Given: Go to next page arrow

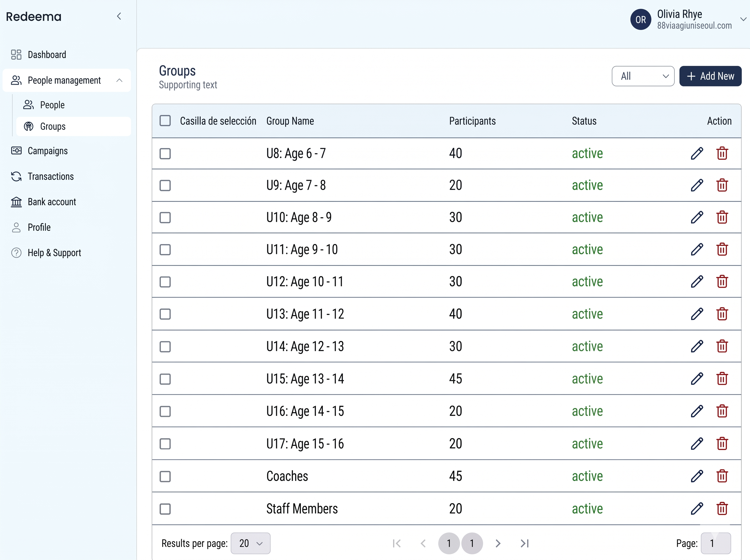Looking at the screenshot, I should pyautogui.click(x=498, y=543).
